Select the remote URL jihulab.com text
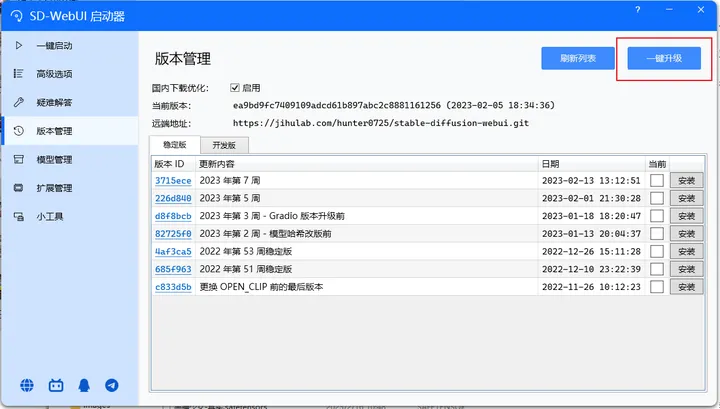Viewport: 720px width, 409px height. [x=381, y=123]
